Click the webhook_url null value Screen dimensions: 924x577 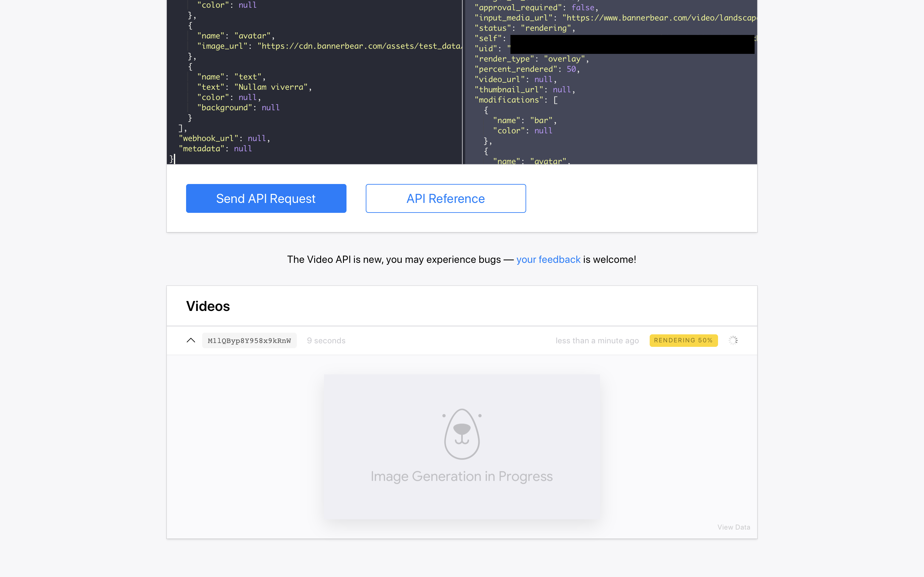(x=257, y=138)
